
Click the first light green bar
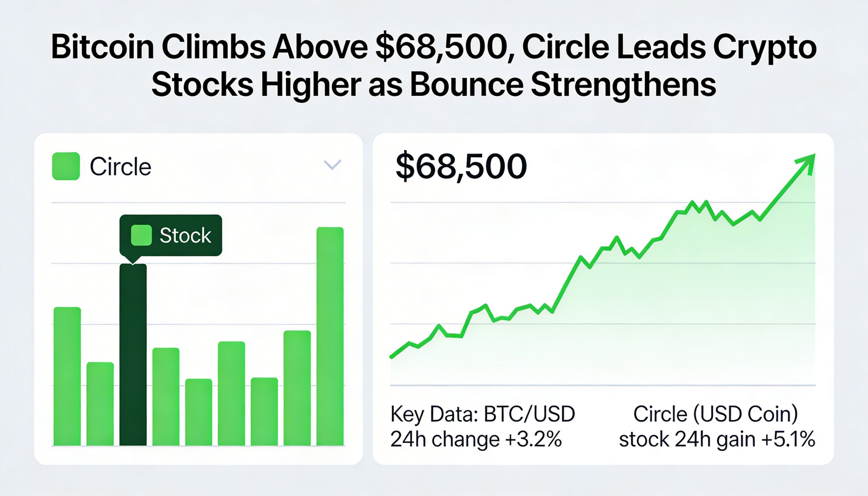tap(67, 376)
